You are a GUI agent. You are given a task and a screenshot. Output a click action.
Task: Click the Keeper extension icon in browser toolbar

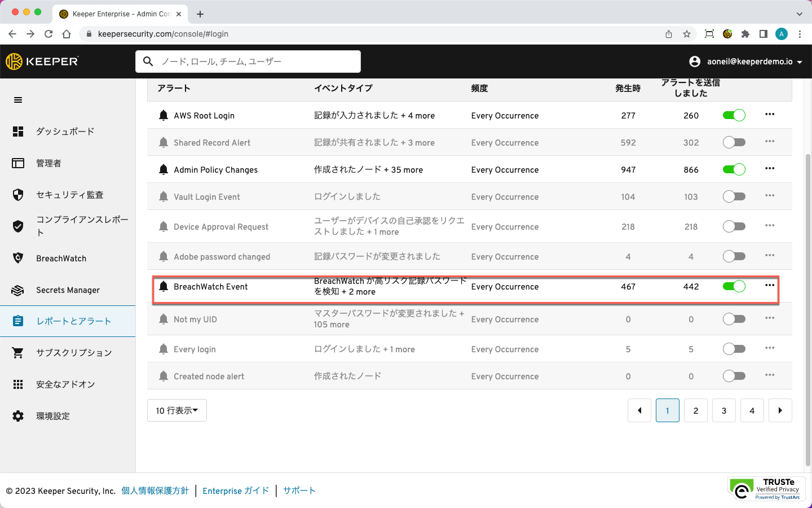(727, 34)
